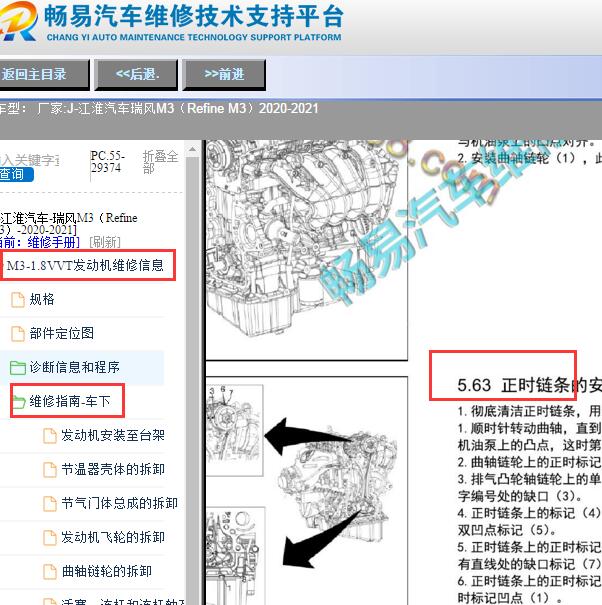Screen dimensions: 602x605
Task: Focus the keyword search input field
Action: [x=30, y=160]
